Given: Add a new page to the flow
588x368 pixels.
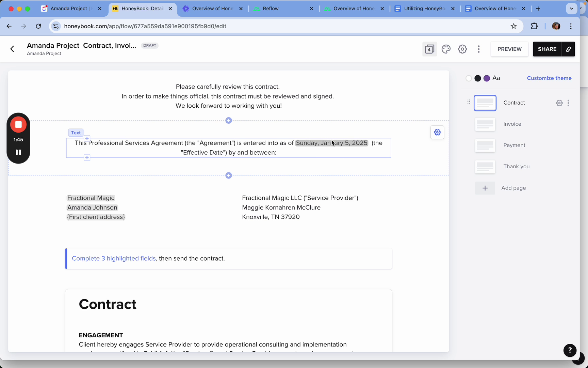Looking at the screenshot, I should 501,188.
